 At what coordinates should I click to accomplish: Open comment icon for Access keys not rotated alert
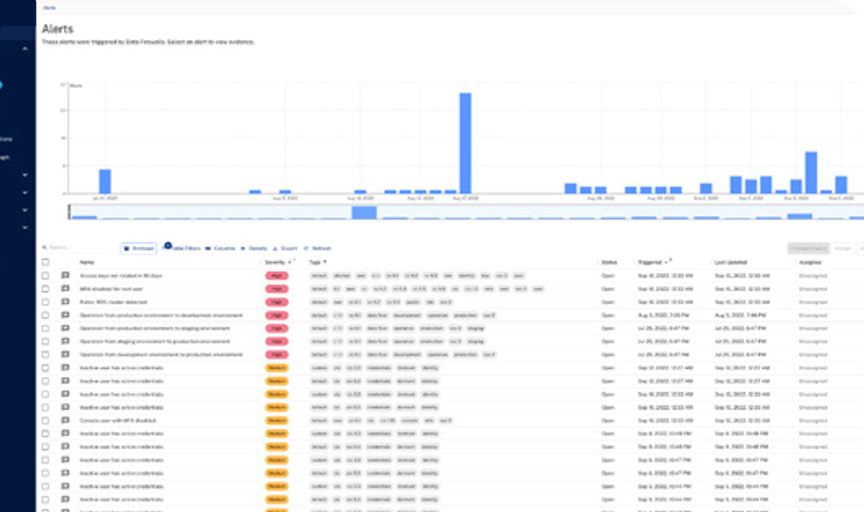(x=65, y=275)
